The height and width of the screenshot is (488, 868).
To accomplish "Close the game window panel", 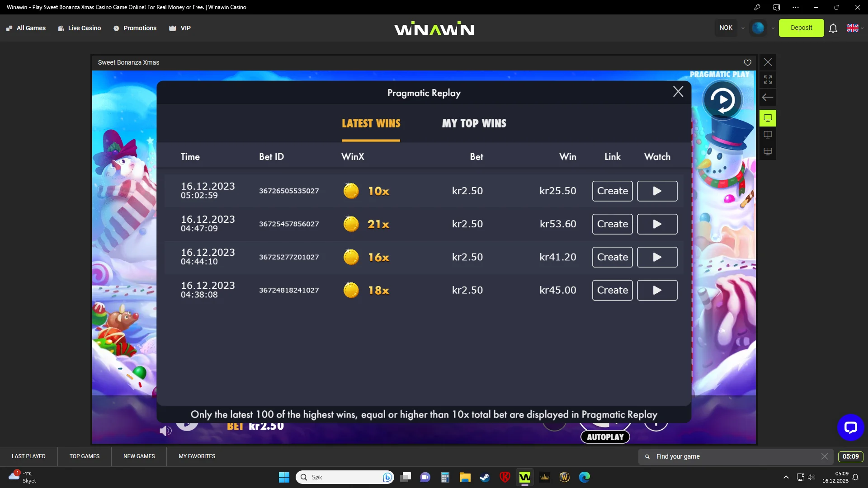I will click(x=768, y=62).
